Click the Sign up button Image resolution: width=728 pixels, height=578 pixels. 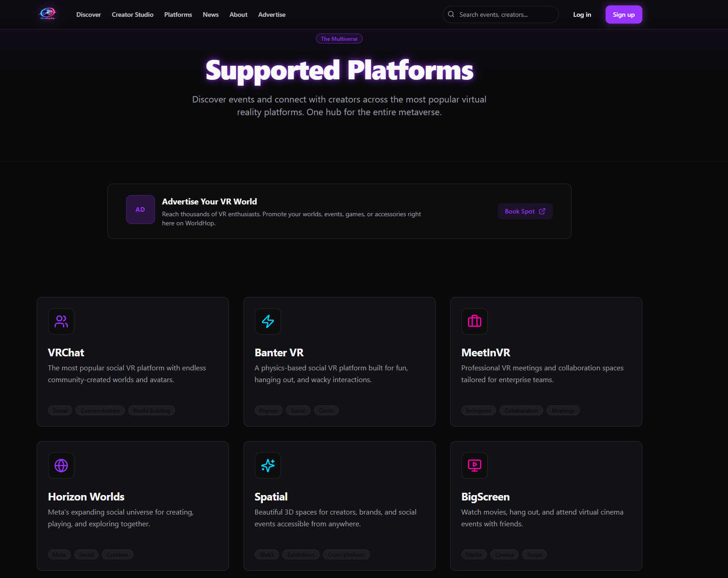click(x=624, y=15)
